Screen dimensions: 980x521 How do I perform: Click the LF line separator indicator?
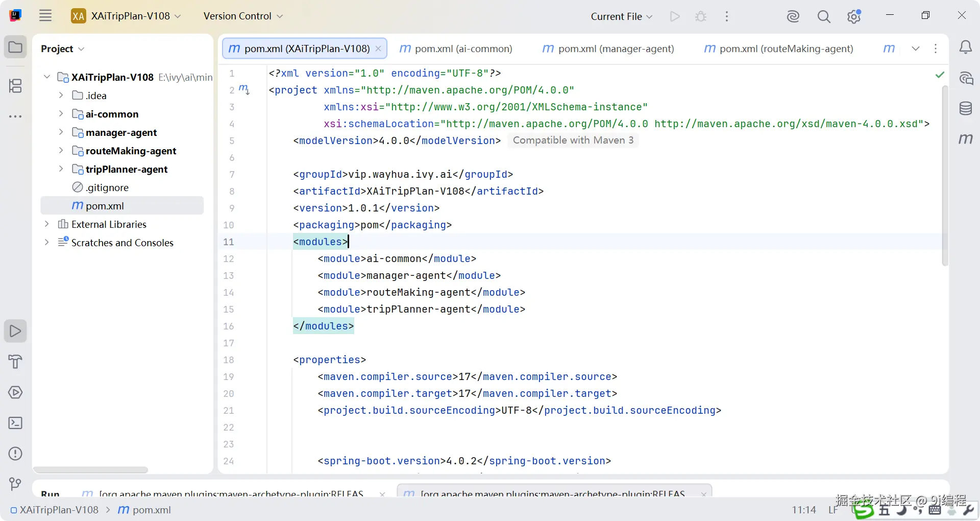coord(832,510)
